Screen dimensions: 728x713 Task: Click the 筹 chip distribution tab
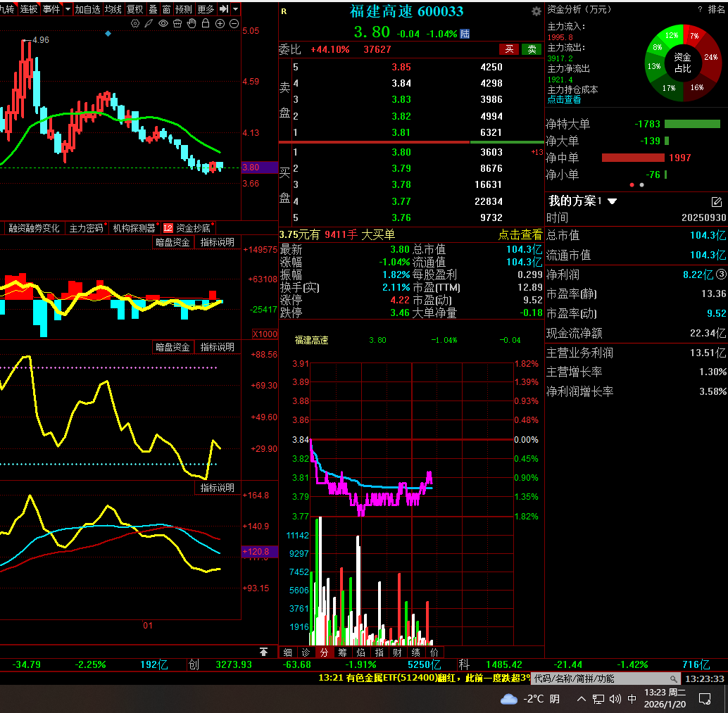pyautogui.click(x=343, y=652)
